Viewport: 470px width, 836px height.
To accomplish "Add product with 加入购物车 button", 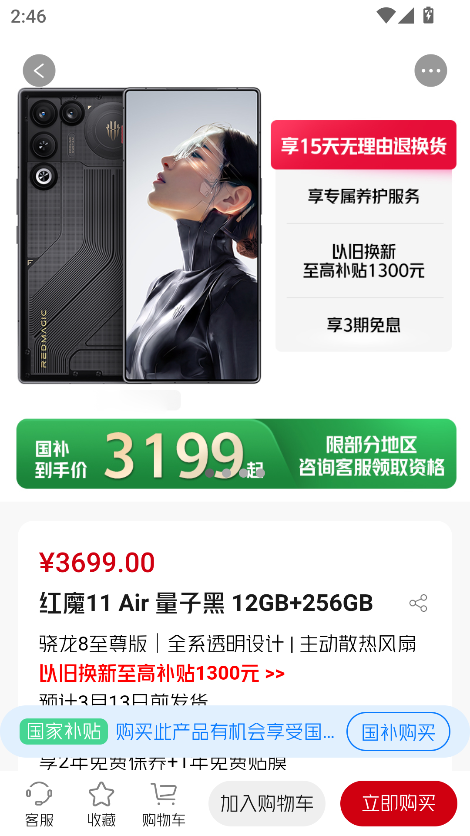I will tap(266, 803).
